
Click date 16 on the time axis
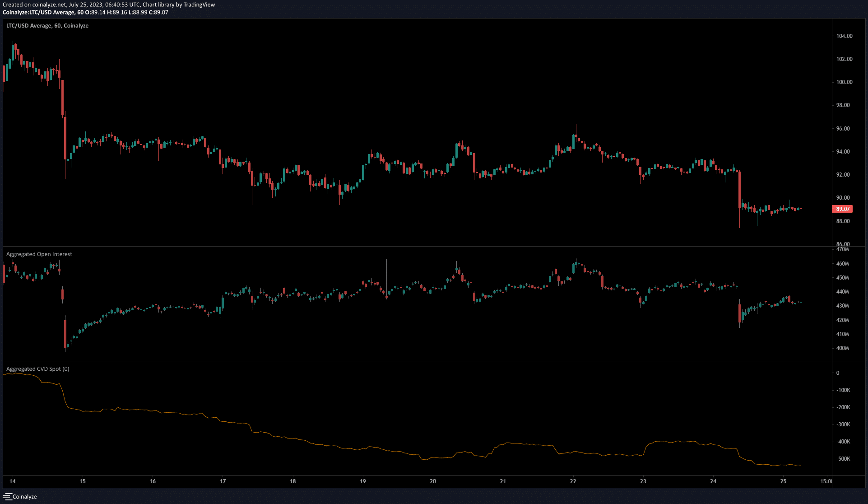tap(153, 481)
